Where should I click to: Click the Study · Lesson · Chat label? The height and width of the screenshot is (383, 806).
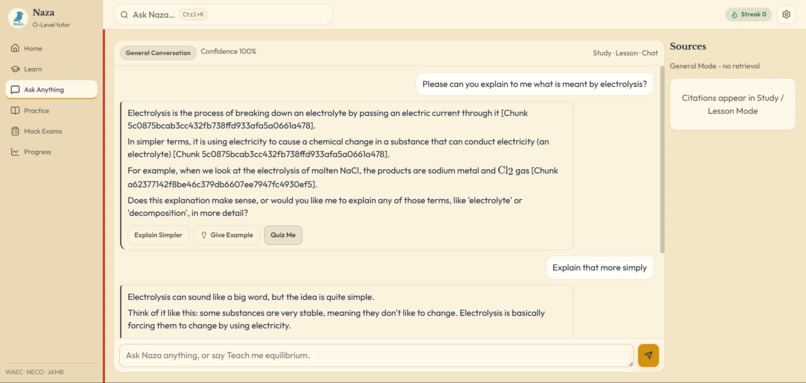coord(625,53)
